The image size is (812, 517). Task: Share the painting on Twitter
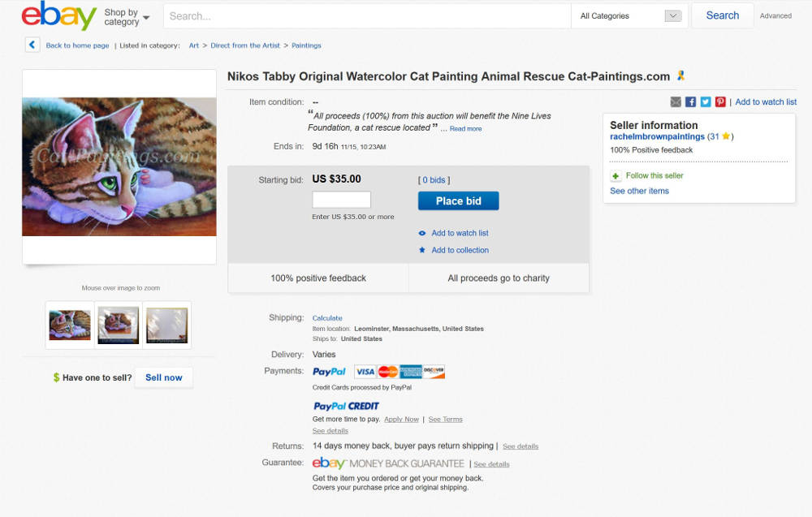tap(706, 101)
